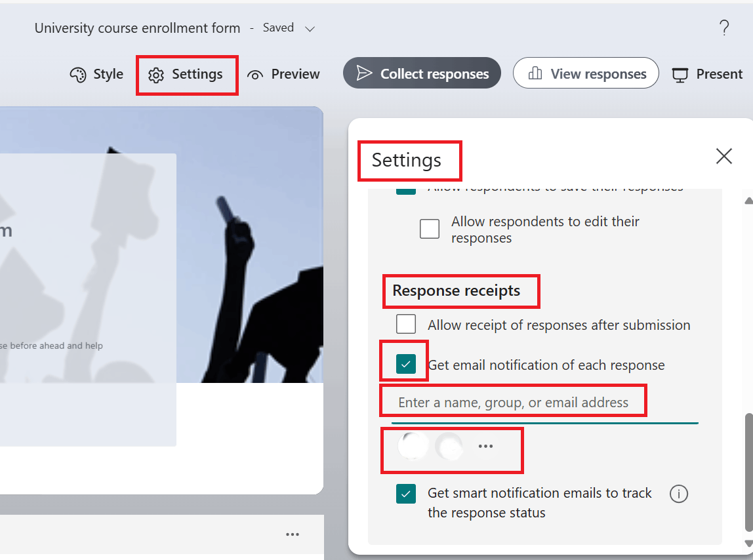Select the View responses tab
The width and height of the screenshot is (753, 560).
(x=585, y=73)
